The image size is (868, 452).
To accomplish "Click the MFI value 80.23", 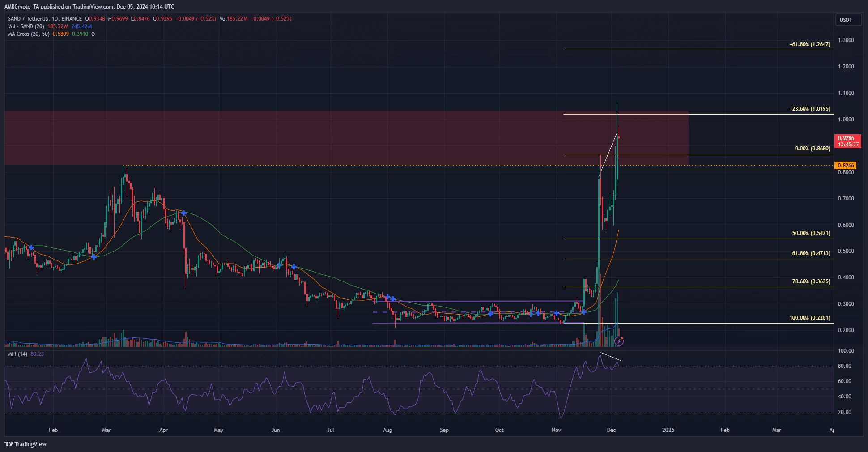I will pyautogui.click(x=37, y=354).
